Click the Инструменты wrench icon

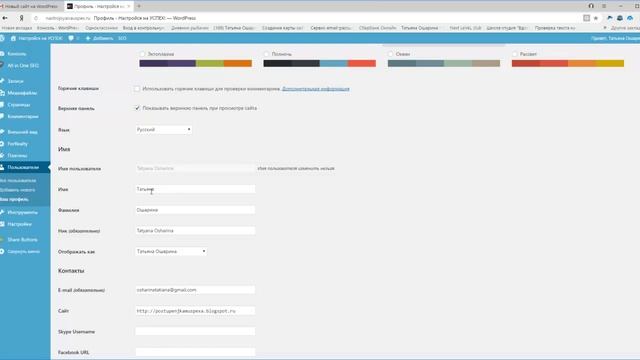tap(2, 212)
